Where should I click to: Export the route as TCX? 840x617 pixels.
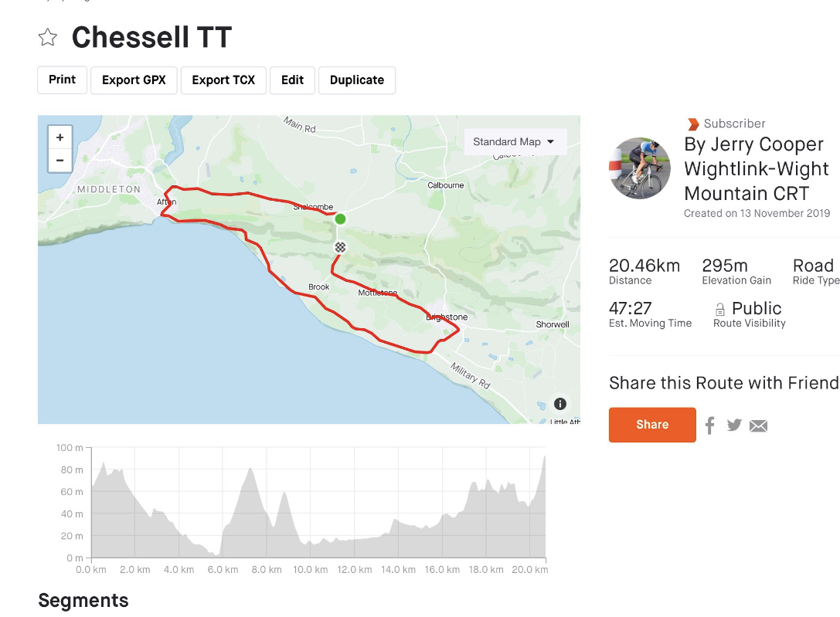223,80
